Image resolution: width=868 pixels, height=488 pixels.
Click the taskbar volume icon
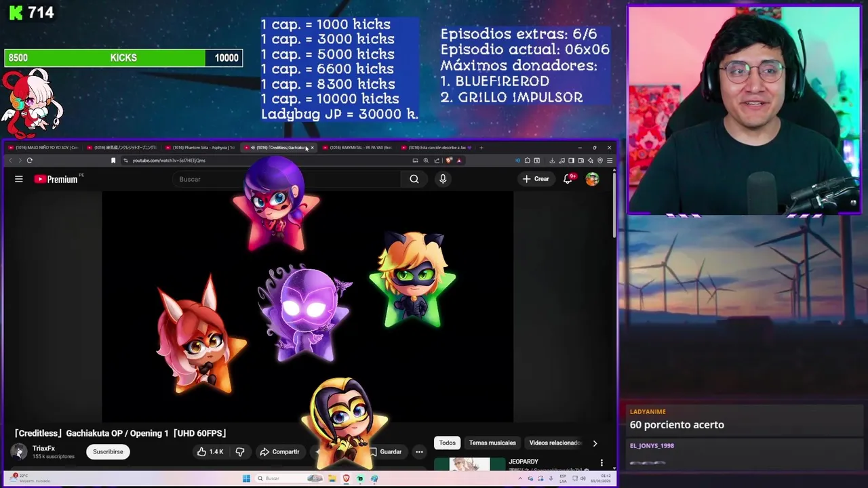coord(583,478)
